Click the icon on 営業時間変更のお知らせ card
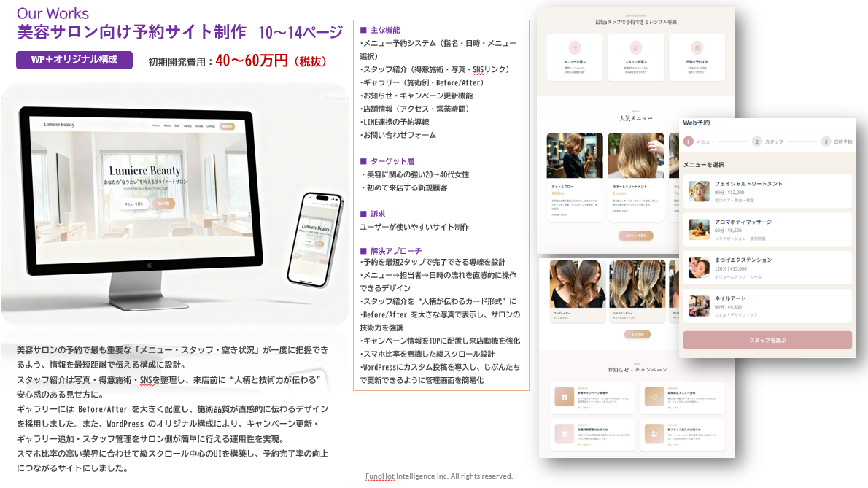The height and width of the screenshot is (488, 868). click(565, 434)
